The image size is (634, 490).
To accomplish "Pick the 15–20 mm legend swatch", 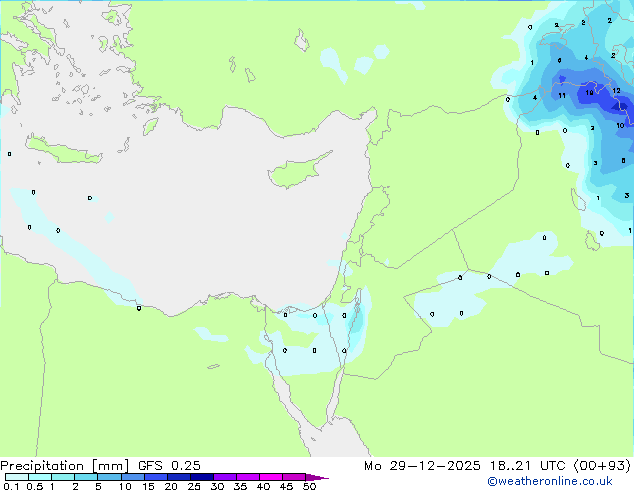I will coord(155,477).
